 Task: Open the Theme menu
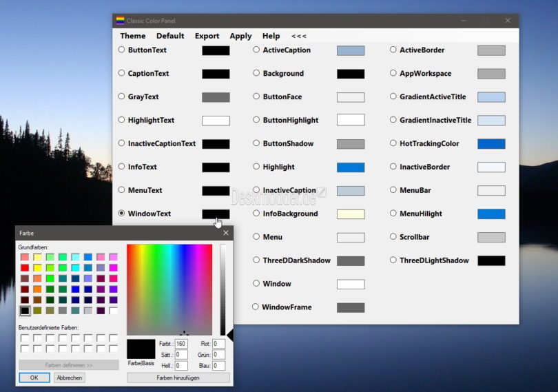[x=133, y=36]
